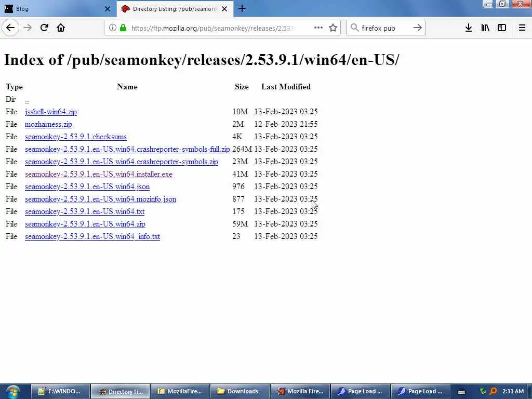Click the Name column header

click(x=127, y=87)
